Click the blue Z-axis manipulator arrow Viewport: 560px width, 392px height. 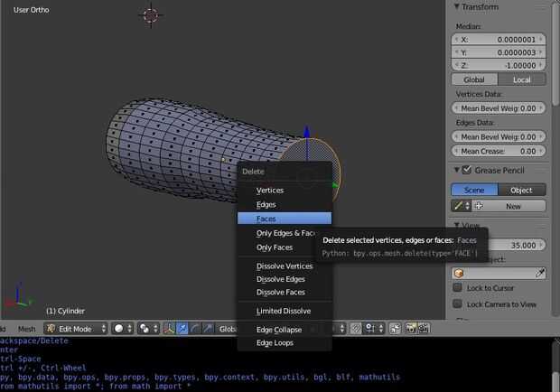(306, 131)
